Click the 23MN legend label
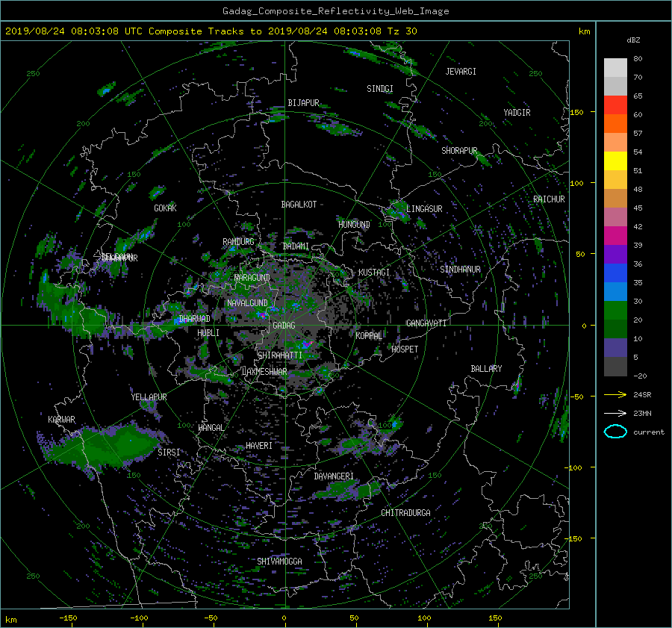Image resolution: width=672 pixels, height=628 pixels. point(642,413)
